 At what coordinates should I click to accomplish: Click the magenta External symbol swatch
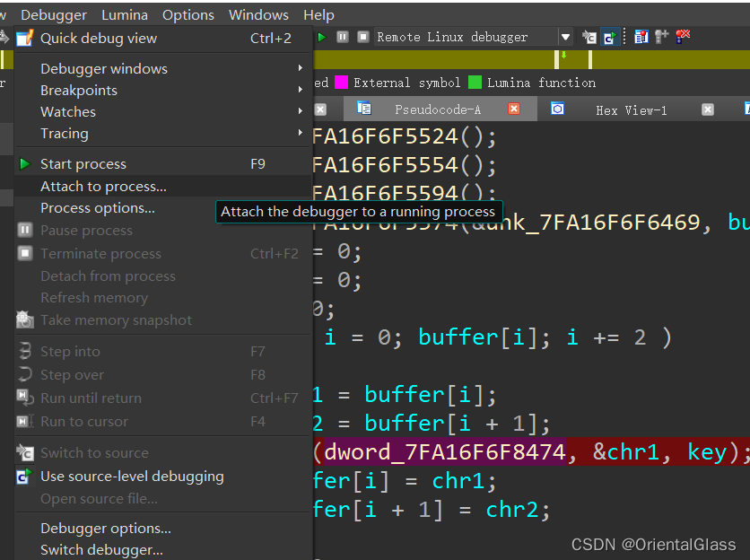(x=341, y=83)
